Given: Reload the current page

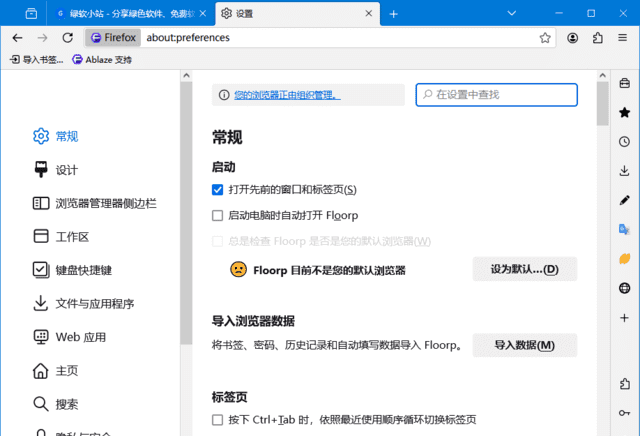Looking at the screenshot, I should [67, 38].
